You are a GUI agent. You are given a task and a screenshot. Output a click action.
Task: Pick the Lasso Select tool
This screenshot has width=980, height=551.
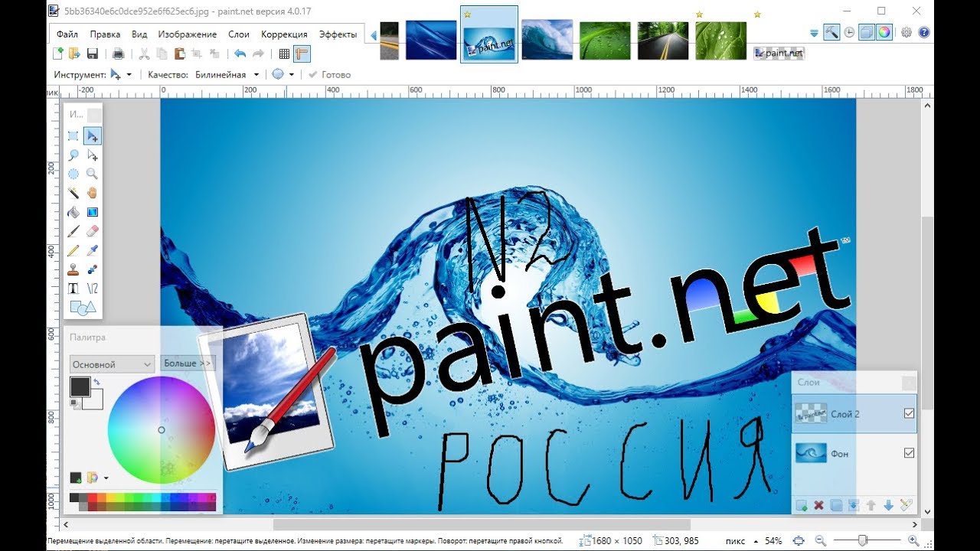click(73, 155)
